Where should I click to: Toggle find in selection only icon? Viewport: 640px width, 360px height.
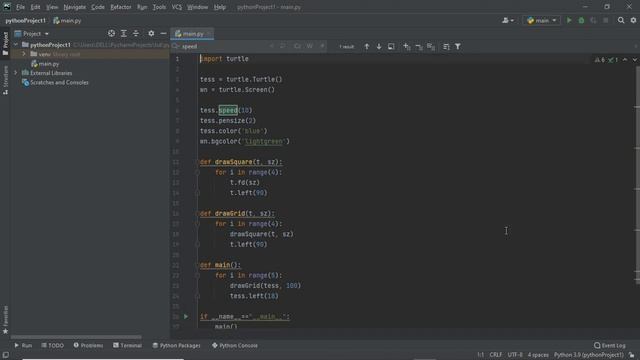point(446,47)
